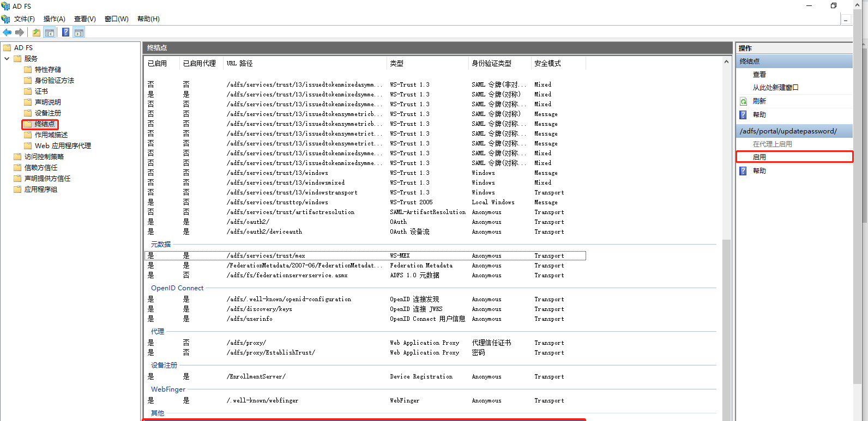Select the /adfs/fs/federationserverservice.asmx row

(365, 276)
